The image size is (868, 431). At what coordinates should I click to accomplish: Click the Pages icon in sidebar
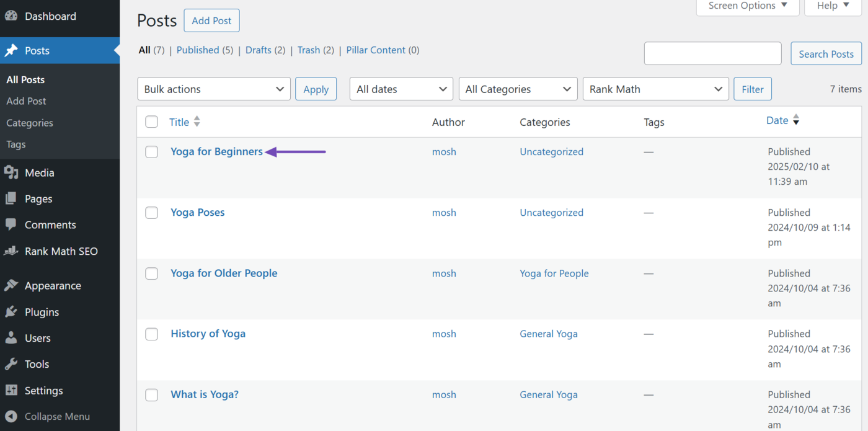tap(11, 199)
